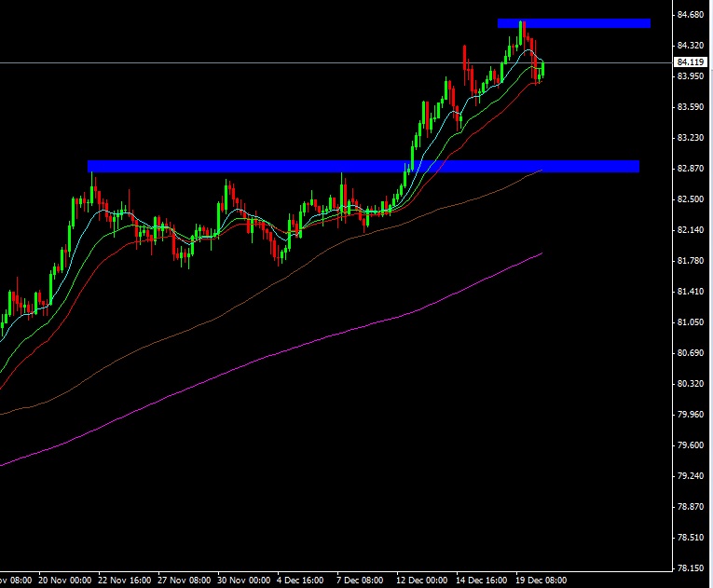This screenshot has height=588, width=713.
Task: Click the latest green candlestick
Action: coord(543,69)
